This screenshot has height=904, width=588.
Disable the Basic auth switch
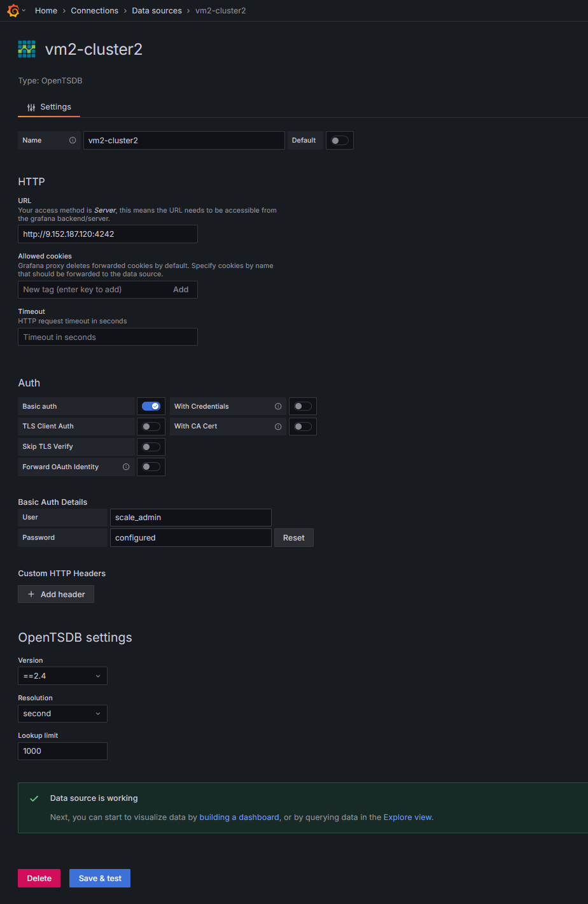click(x=151, y=406)
